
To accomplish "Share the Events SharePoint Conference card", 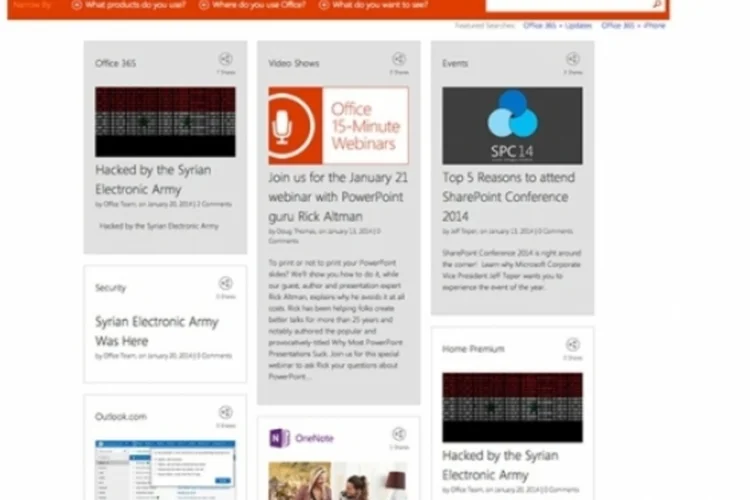I will tap(573, 59).
